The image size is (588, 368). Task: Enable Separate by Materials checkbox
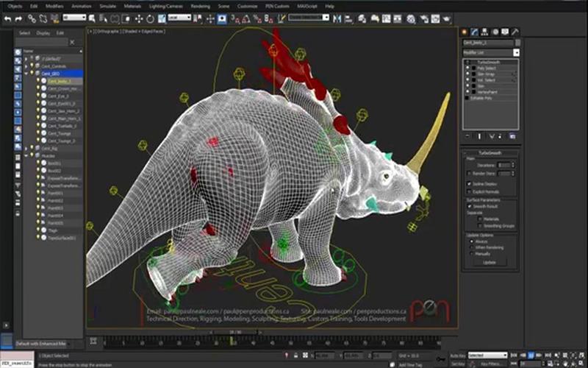480,219
